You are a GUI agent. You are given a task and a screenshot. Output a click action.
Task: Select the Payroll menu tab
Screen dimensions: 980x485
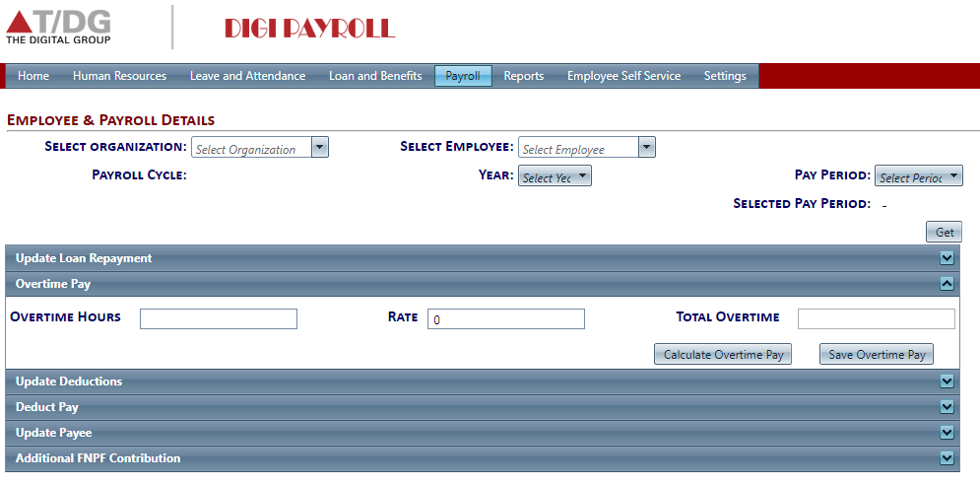[463, 76]
